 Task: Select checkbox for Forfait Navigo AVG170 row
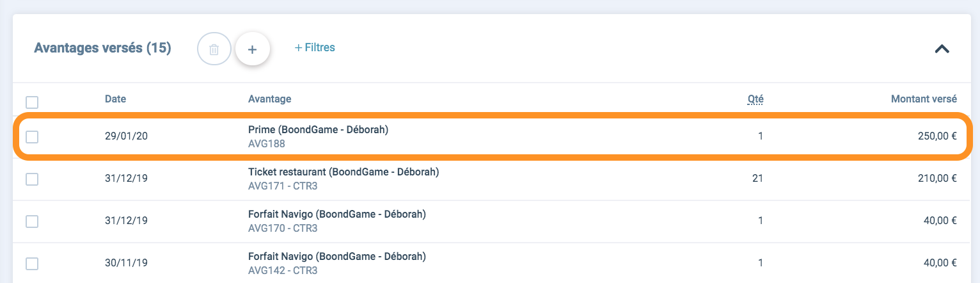tap(32, 221)
